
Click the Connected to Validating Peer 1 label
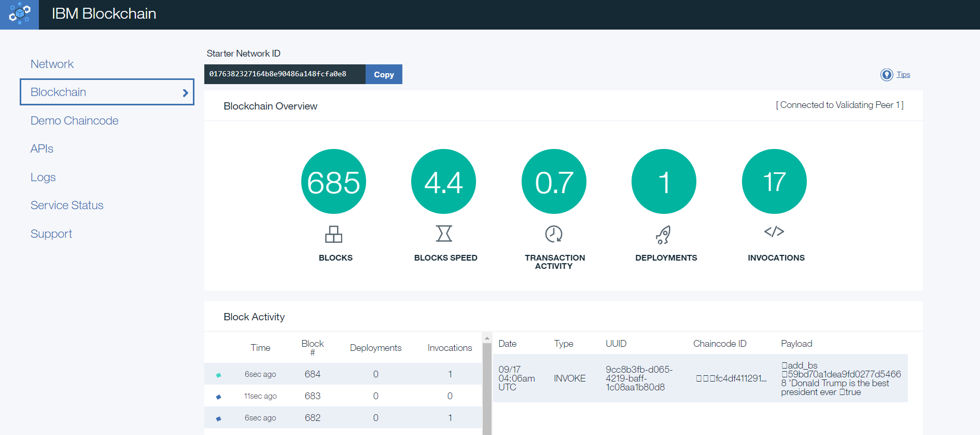(839, 105)
